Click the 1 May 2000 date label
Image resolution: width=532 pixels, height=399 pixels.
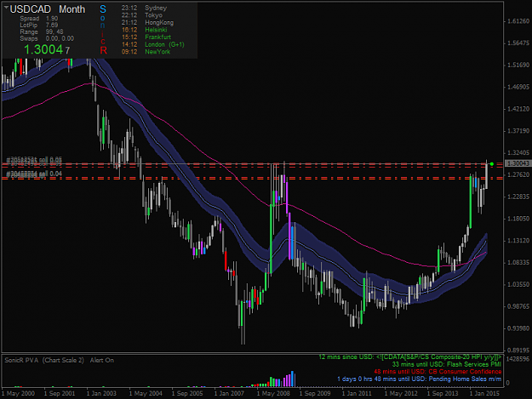pyautogui.click(x=19, y=394)
